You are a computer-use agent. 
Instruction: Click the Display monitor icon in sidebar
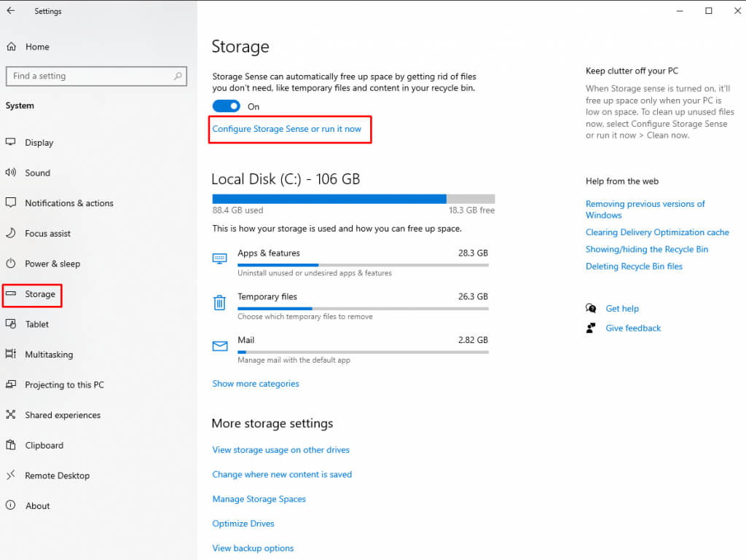click(11, 142)
